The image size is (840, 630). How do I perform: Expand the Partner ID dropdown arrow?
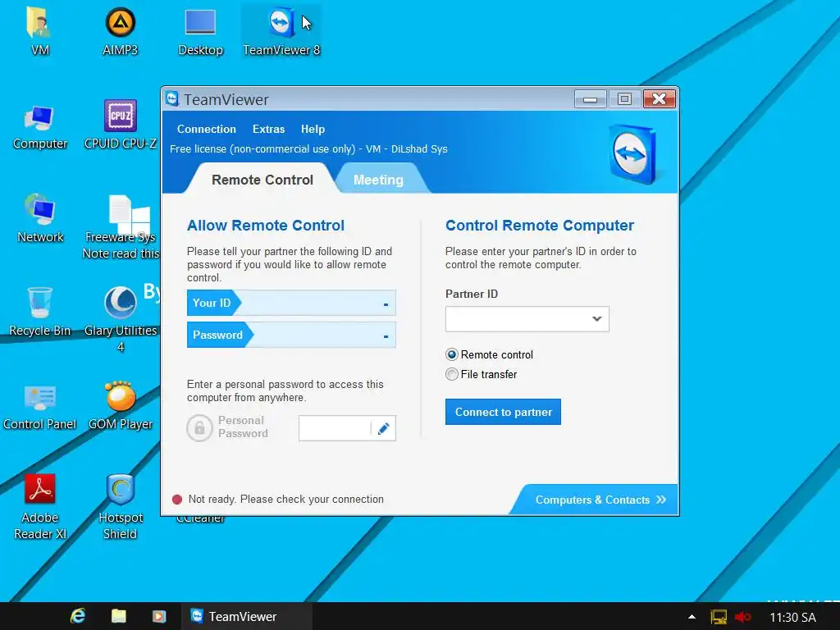pyautogui.click(x=597, y=319)
